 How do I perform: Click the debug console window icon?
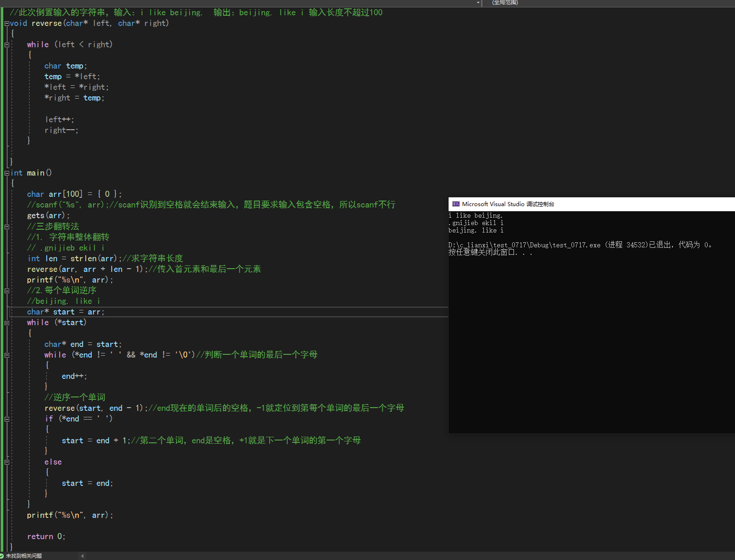pyautogui.click(x=456, y=204)
